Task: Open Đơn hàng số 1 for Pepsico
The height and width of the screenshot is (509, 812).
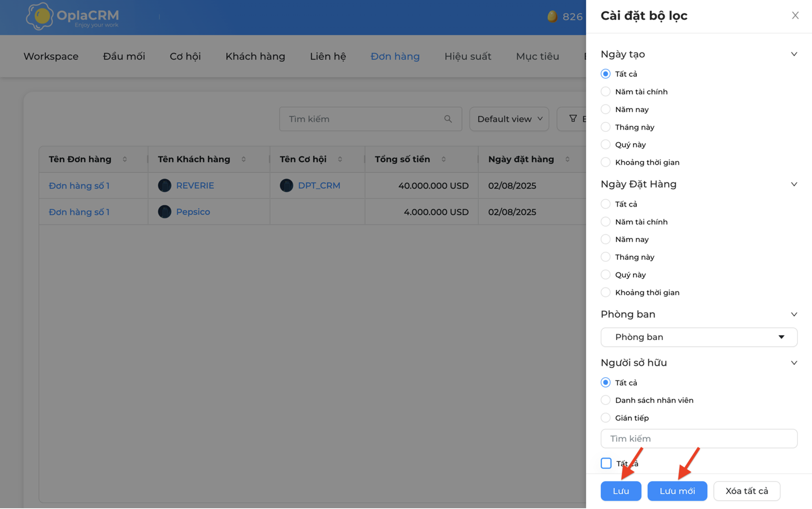Action: (x=79, y=212)
